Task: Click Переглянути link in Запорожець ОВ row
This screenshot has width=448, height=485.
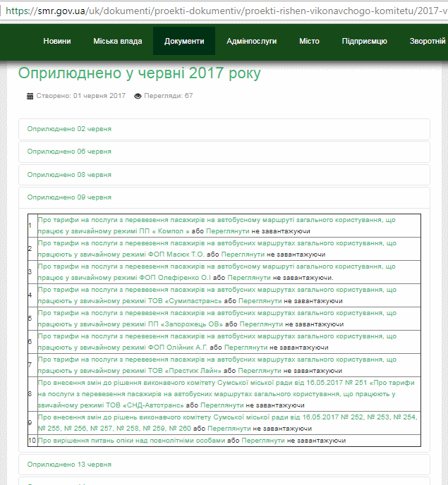Action: (261, 324)
